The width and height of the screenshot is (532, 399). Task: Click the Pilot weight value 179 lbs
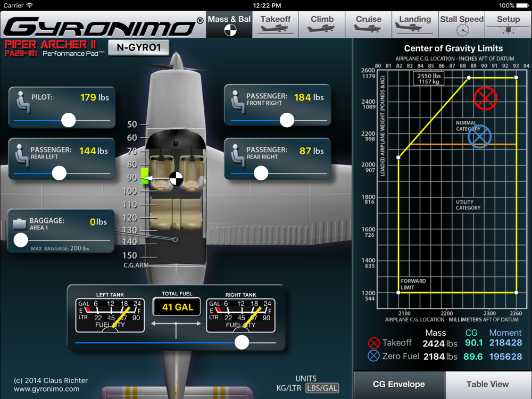pos(95,97)
